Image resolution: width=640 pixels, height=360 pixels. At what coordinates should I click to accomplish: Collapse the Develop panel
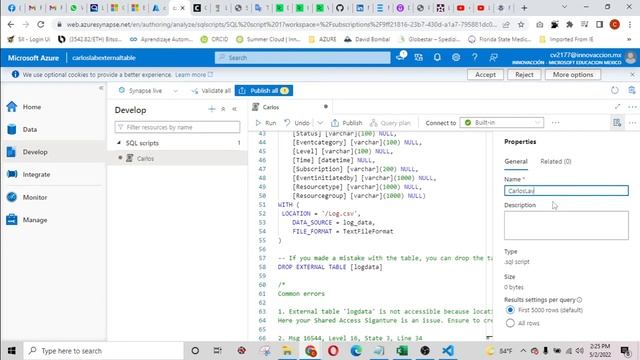tap(235, 109)
